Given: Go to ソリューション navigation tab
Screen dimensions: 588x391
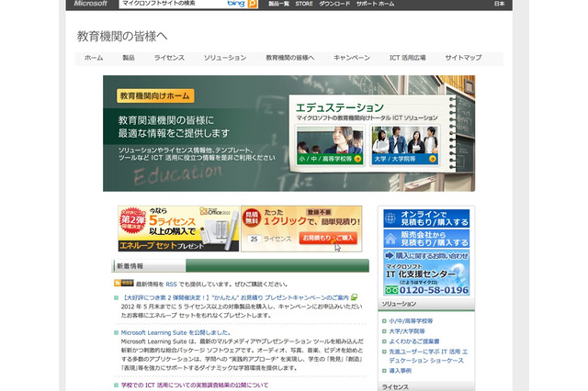Looking at the screenshot, I should point(225,58).
